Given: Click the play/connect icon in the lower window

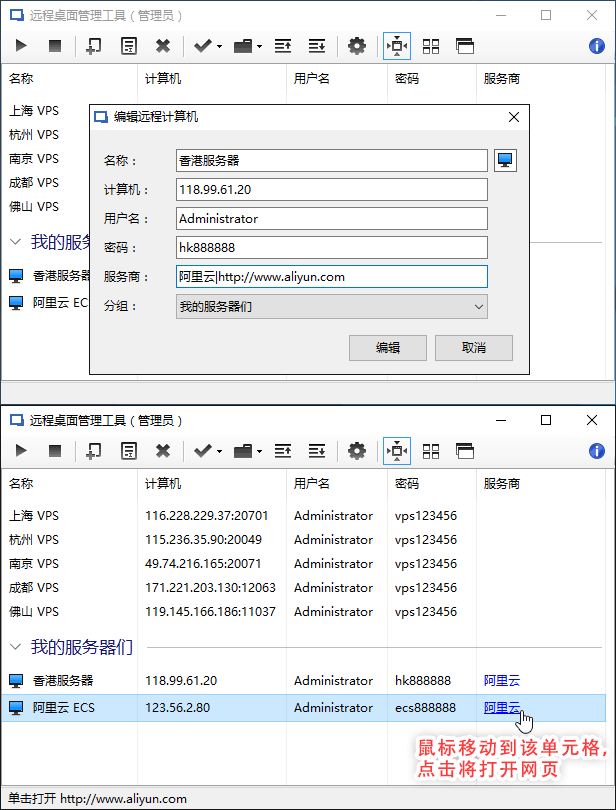Looking at the screenshot, I should pyautogui.click(x=22, y=451).
